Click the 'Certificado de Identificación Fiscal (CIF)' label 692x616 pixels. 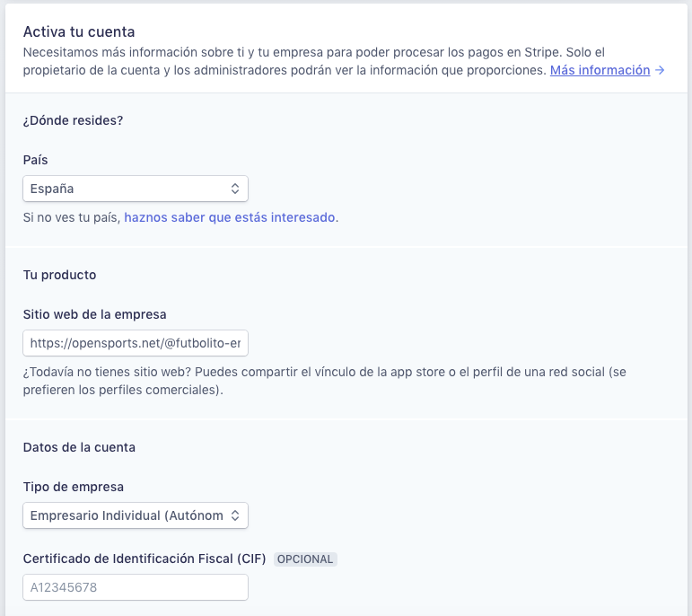145,559
